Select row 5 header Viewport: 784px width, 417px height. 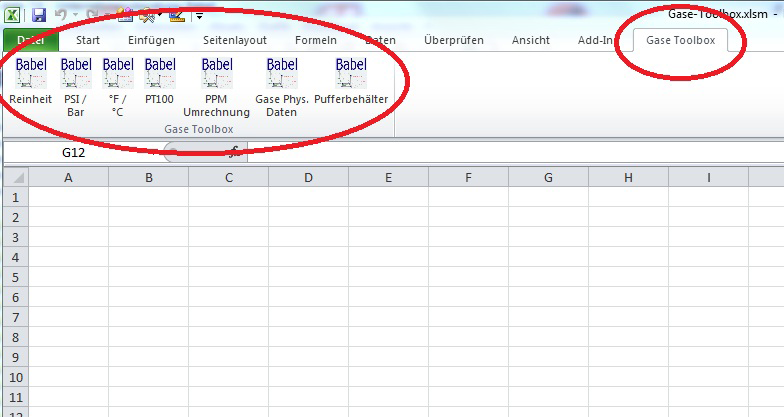[16, 277]
